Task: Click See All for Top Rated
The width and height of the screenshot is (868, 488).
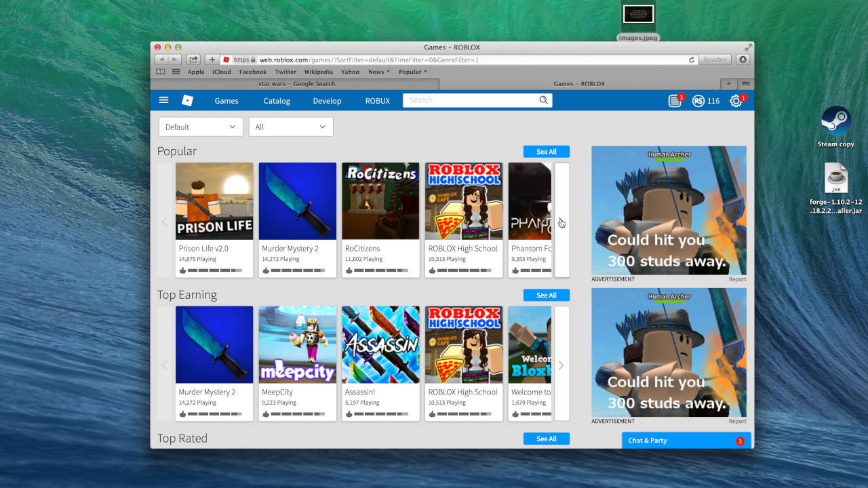Action: [547, 439]
